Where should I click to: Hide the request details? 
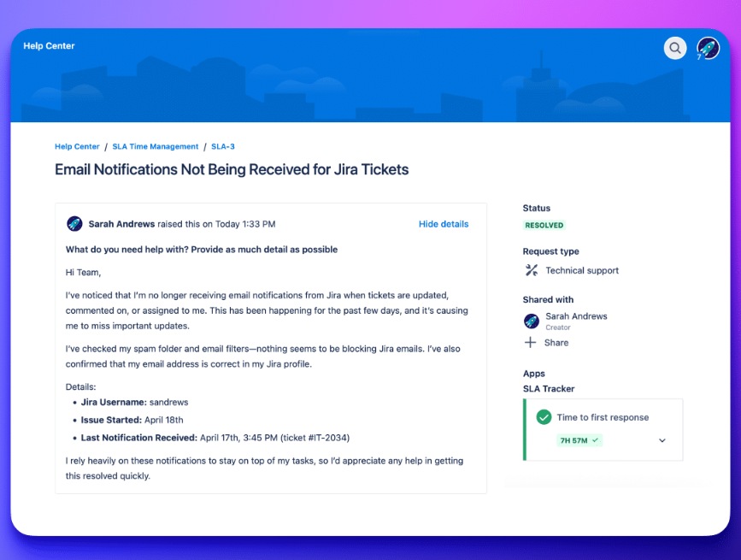[444, 224]
